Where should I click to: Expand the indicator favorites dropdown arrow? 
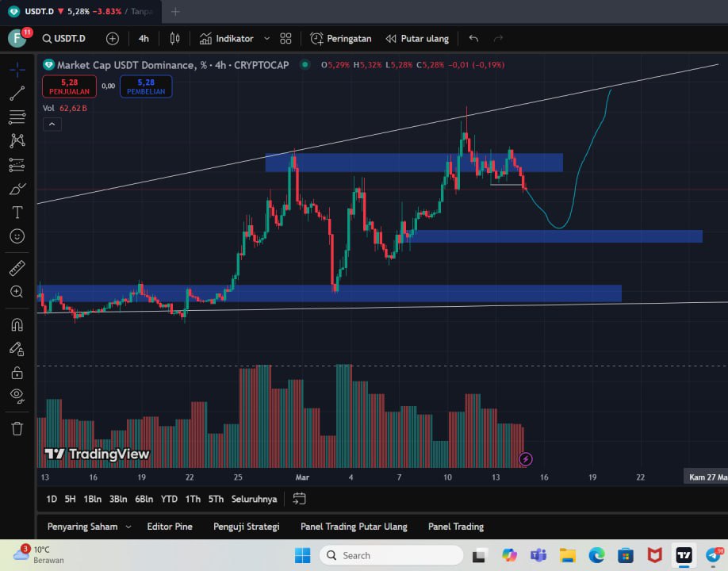pyautogui.click(x=267, y=39)
